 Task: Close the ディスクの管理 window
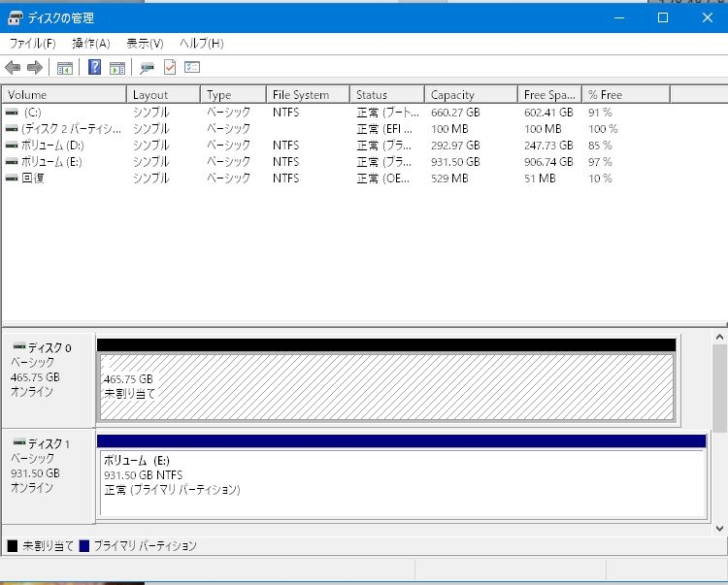point(707,18)
